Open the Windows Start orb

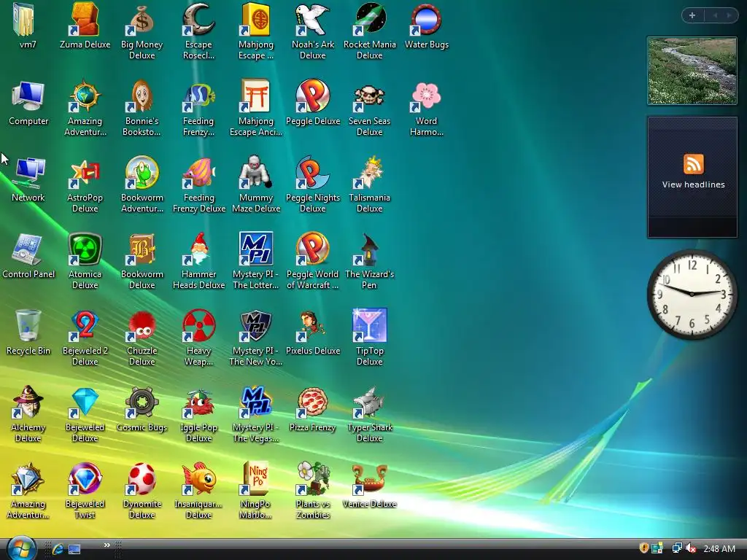[x=21, y=548]
